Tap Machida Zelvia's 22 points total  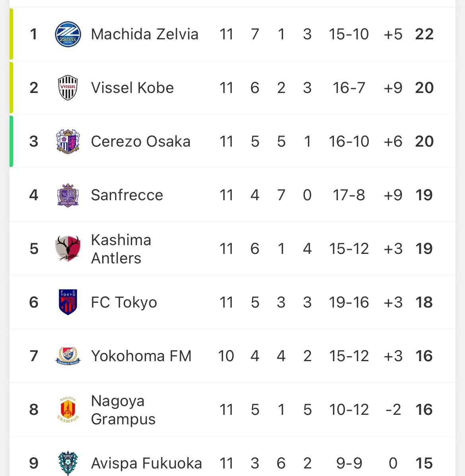pos(424,34)
